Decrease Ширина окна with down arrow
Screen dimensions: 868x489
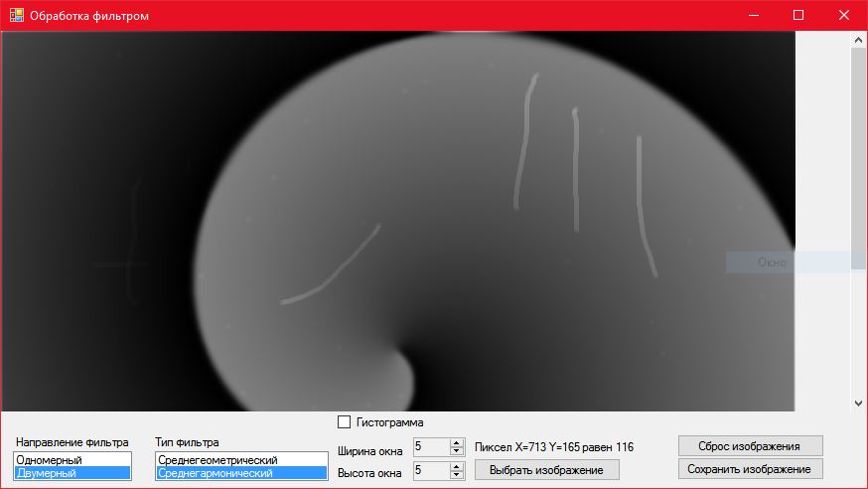457,451
